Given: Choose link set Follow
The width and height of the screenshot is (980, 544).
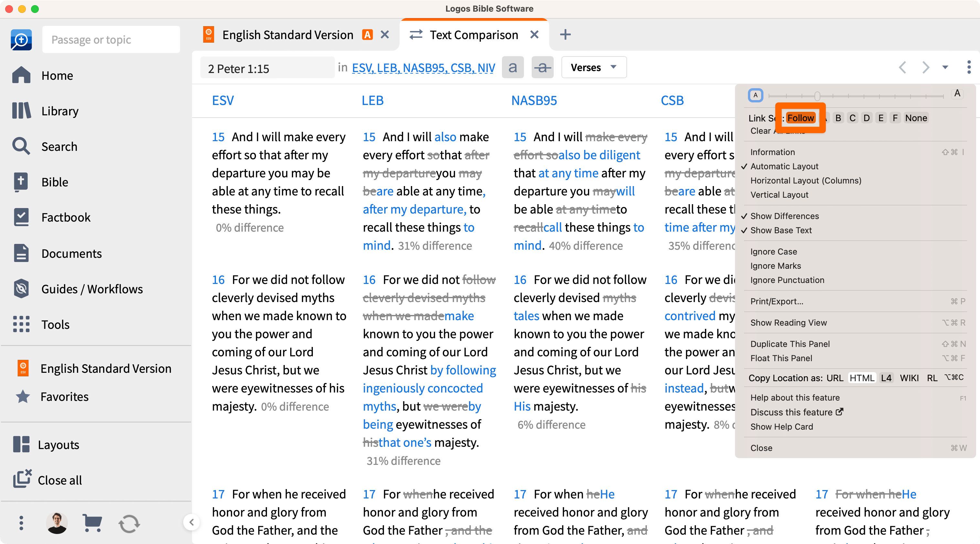Looking at the screenshot, I should click(x=800, y=118).
